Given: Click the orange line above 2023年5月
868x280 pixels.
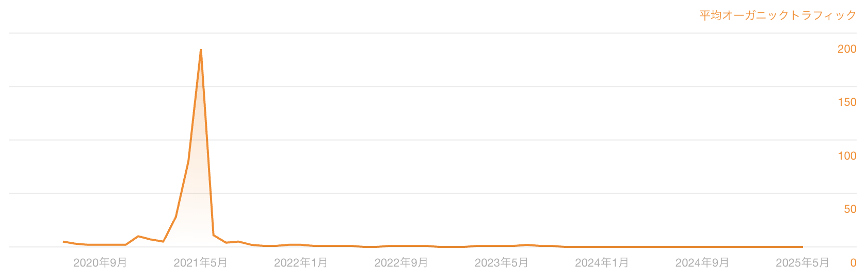Looking at the screenshot, I should (x=502, y=246).
